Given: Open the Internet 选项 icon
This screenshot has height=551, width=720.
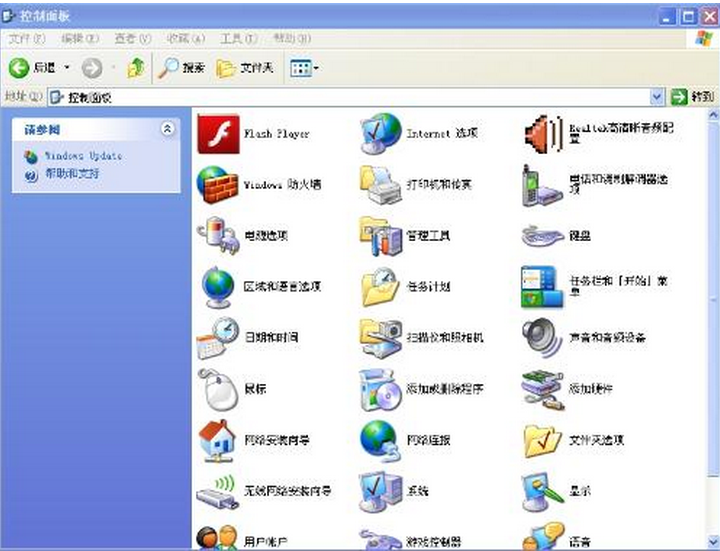Looking at the screenshot, I should 380,134.
